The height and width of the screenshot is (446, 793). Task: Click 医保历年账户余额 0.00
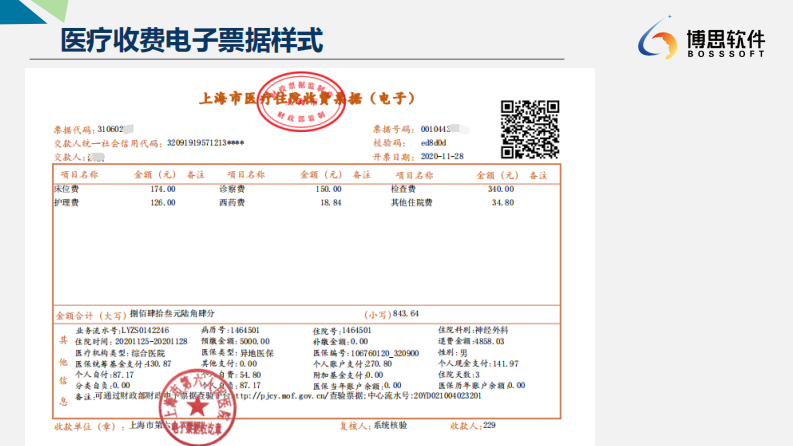(481, 386)
